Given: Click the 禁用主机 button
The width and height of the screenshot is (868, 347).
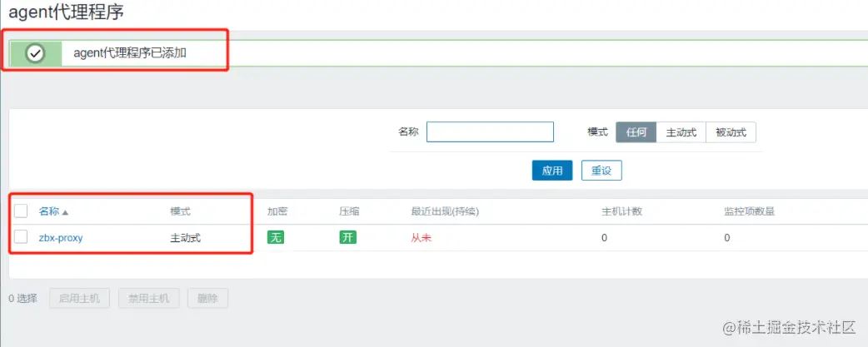Looking at the screenshot, I should pos(149,299).
